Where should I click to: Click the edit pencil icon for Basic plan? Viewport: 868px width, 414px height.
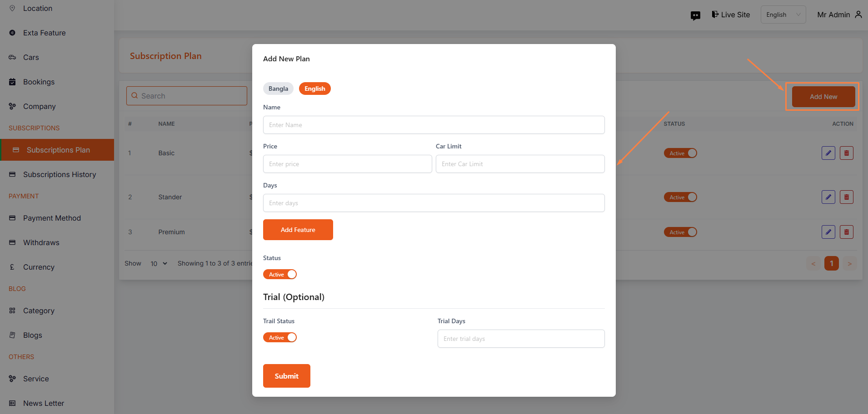[828, 153]
